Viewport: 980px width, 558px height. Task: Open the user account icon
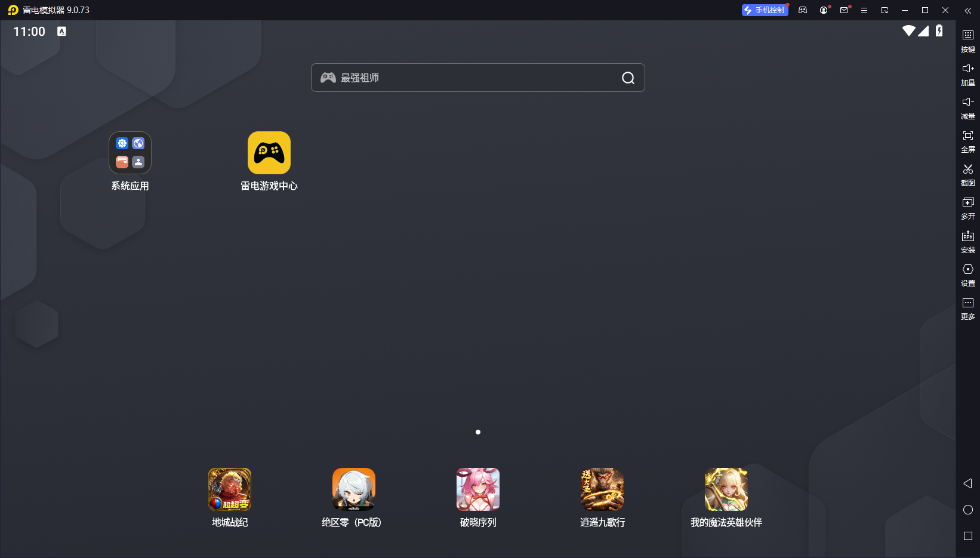(824, 10)
